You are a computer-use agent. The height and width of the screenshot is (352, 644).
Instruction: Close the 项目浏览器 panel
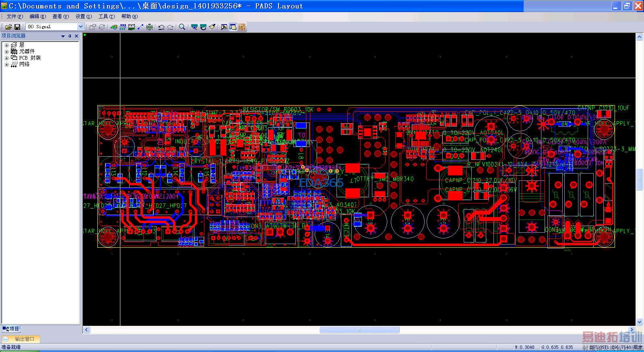pos(76,36)
